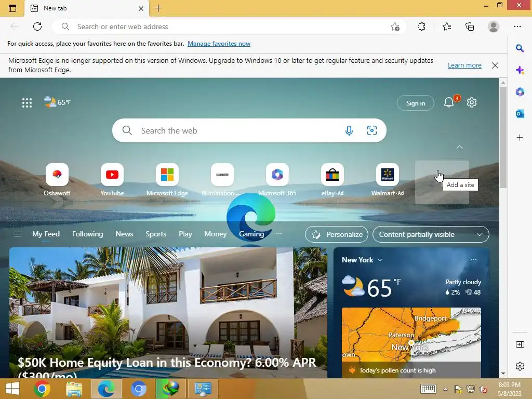Image resolution: width=532 pixels, height=399 pixels.
Task: Open weather card more options ellipsis
Action: point(474,260)
